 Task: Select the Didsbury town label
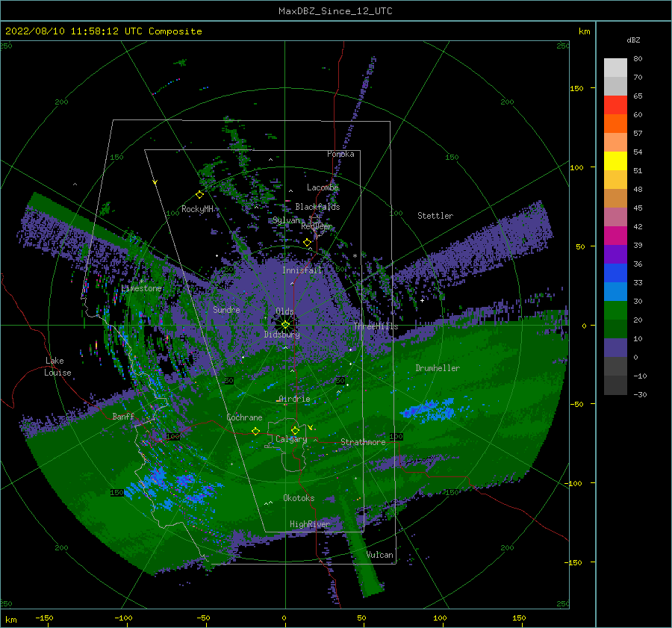pyautogui.click(x=281, y=335)
